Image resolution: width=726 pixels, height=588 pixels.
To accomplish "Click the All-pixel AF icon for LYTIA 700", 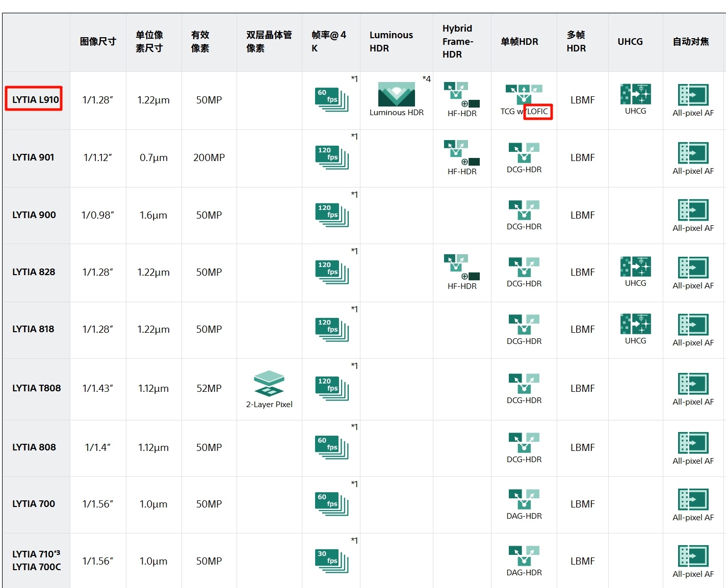I will tap(693, 499).
